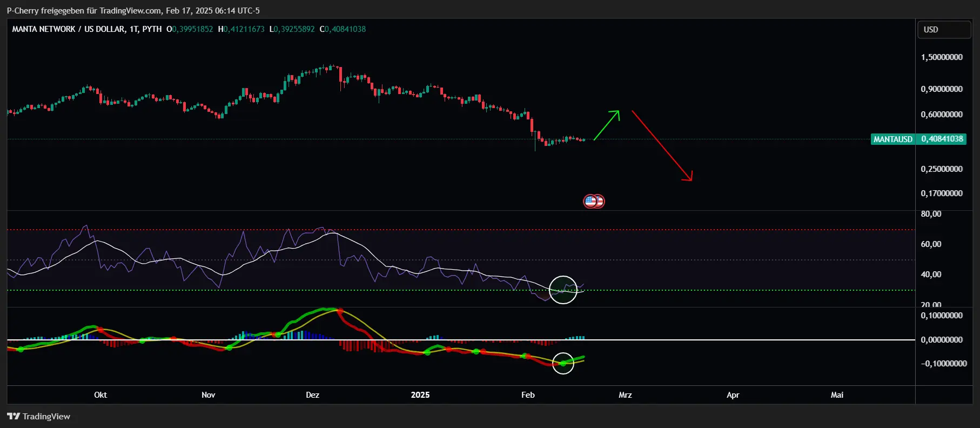Click the RSI 80,00 axis label
This screenshot has width=980, height=428.
pos(931,214)
